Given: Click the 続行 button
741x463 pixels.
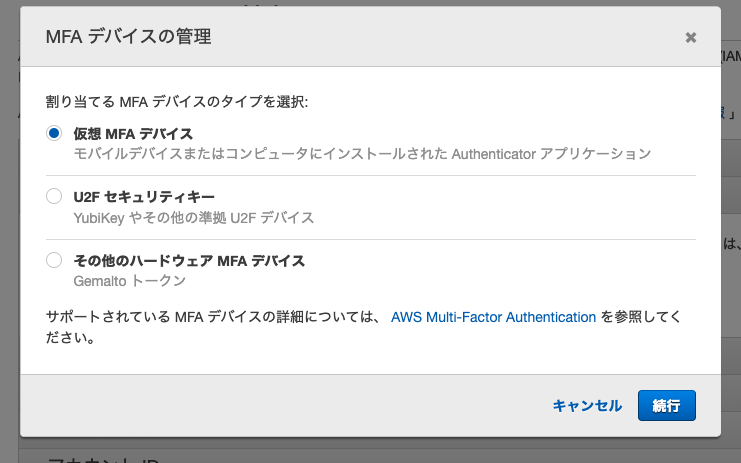Looking at the screenshot, I should (666, 405).
